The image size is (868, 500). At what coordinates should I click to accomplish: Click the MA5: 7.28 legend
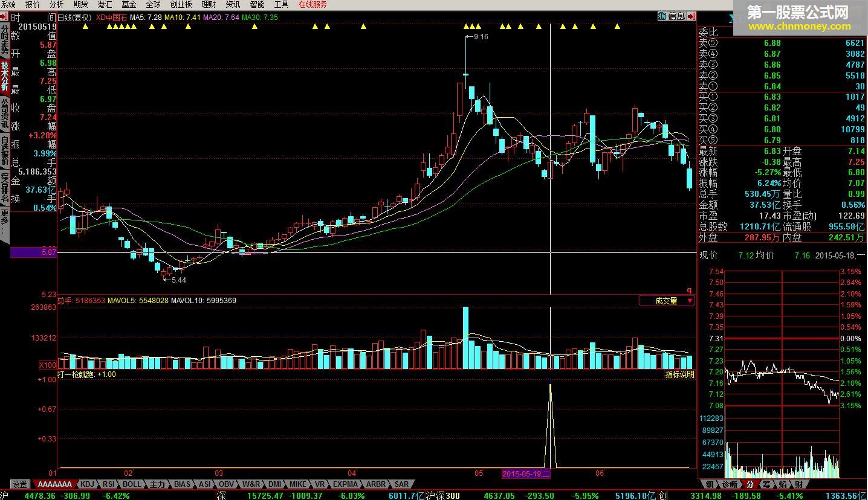pyautogui.click(x=146, y=17)
